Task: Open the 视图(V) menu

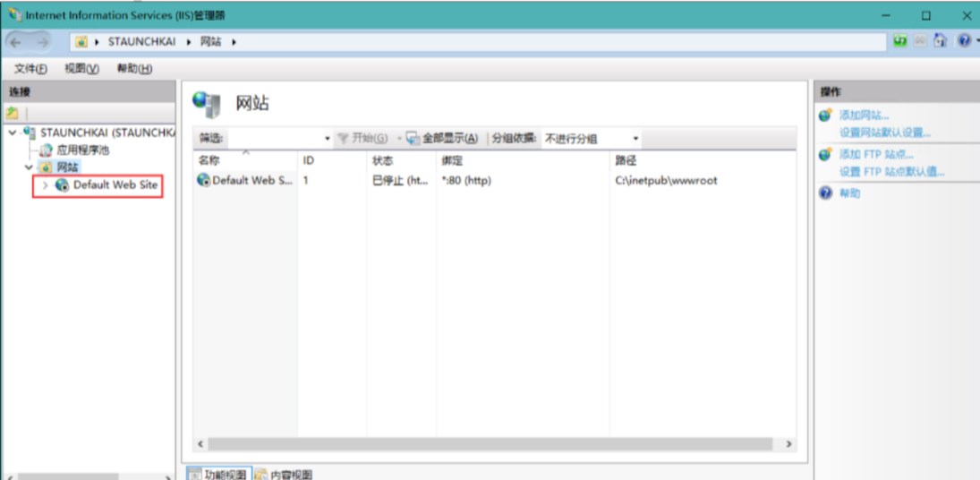Action: 81,69
